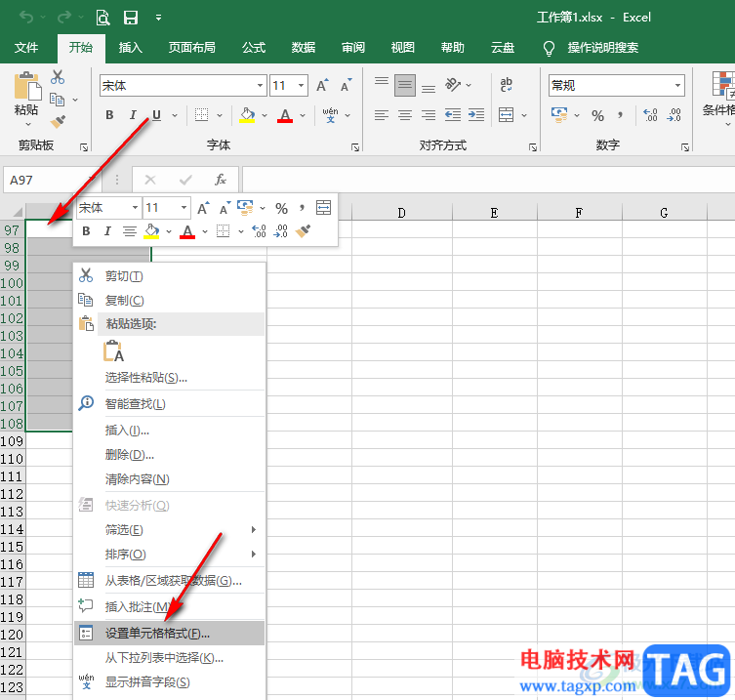Click the ribbon borders icon
The height and width of the screenshot is (700, 735).
(201, 115)
